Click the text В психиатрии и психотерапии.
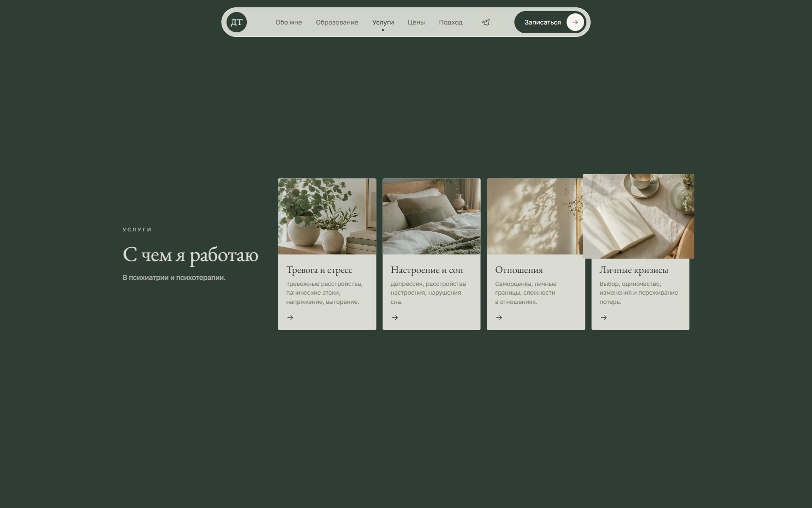 pos(174,278)
